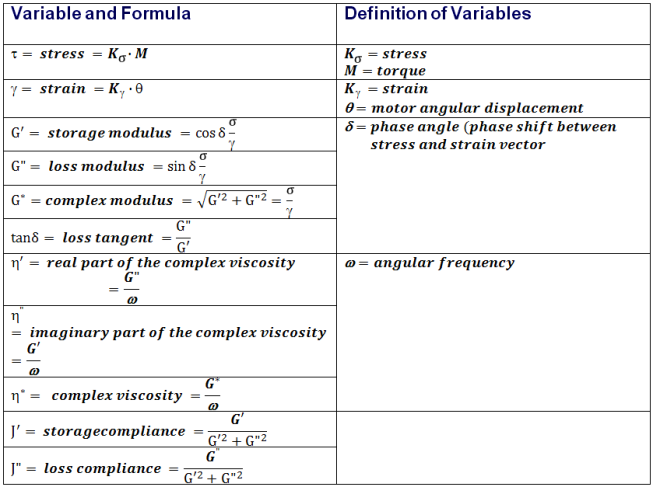653x487 pixels.
Task: Select the strain formula cell
Action: [x=170, y=98]
